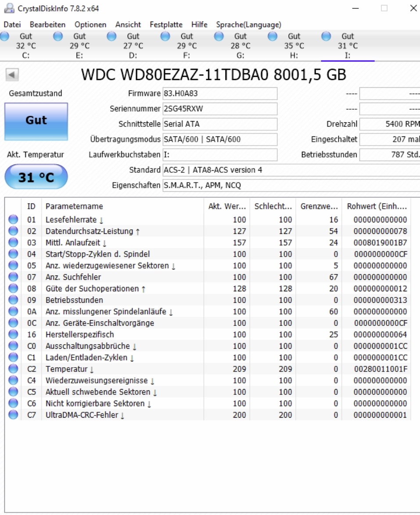The width and height of the screenshot is (420, 515).
Task: Click the Schlecht... column header
Action: point(273,206)
